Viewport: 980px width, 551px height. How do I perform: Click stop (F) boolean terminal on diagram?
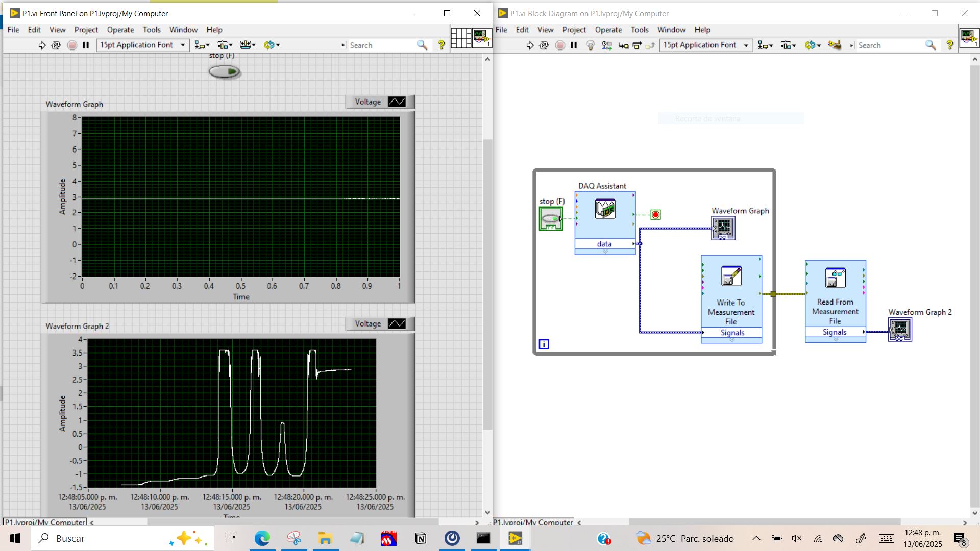tap(551, 219)
